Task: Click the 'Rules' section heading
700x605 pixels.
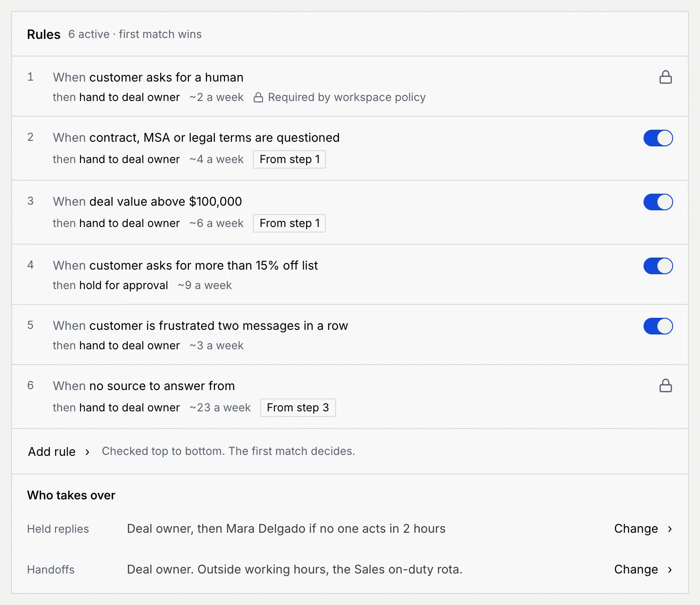Action: pos(44,34)
